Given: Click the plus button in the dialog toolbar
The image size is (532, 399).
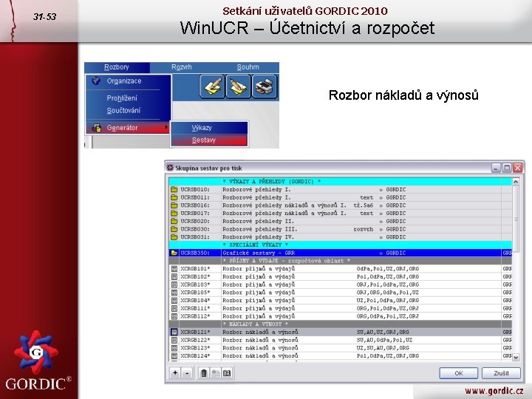Looking at the screenshot, I should [174, 373].
